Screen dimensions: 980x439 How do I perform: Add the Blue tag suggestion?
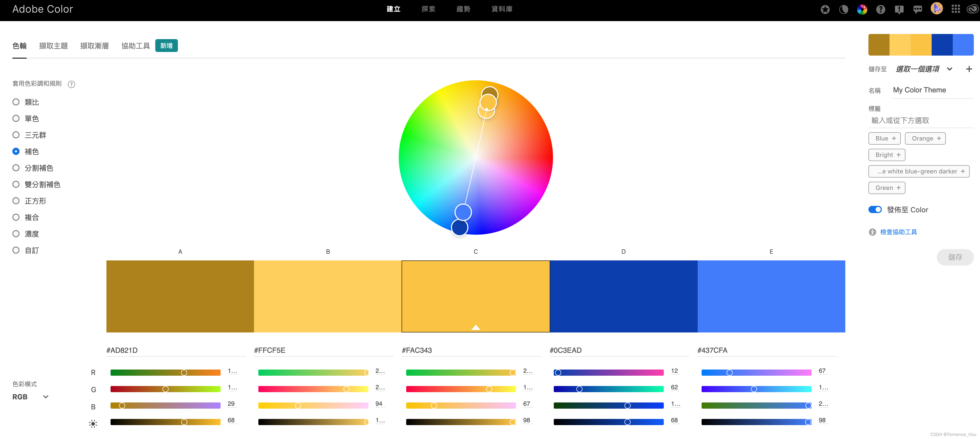click(884, 138)
